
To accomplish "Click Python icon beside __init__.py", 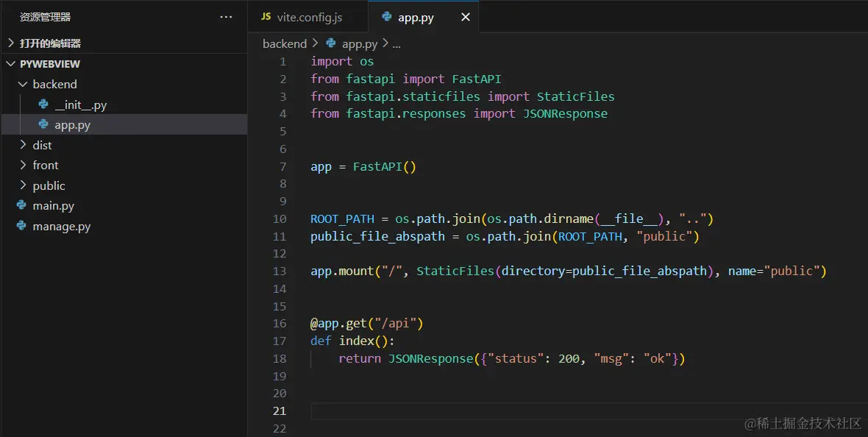I will click(43, 104).
